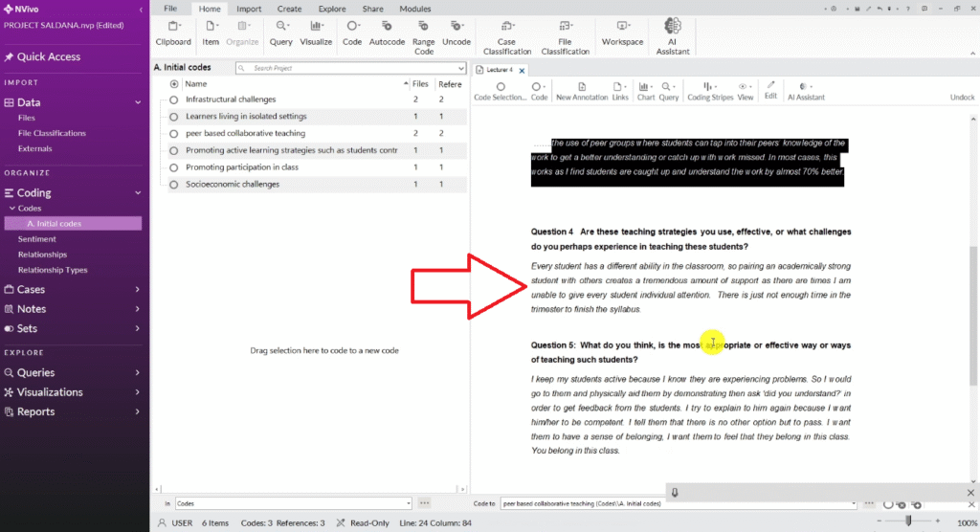Toggle circle beside peer based collaborative teaching
The image size is (980, 532).
click(x=174, y=134)
